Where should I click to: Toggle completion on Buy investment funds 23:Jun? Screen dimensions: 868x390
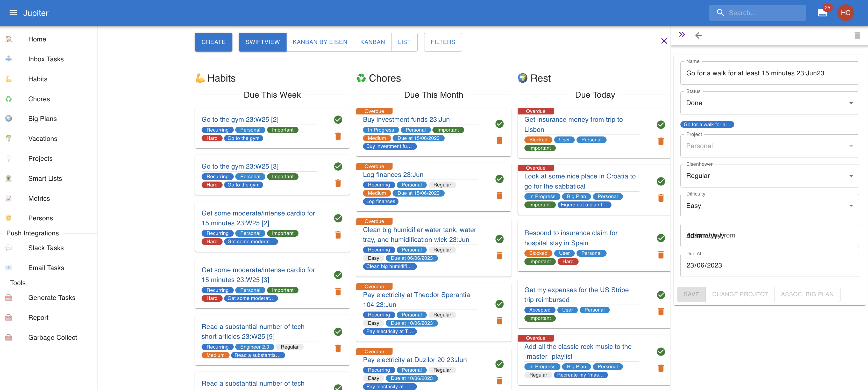(499, 124)
